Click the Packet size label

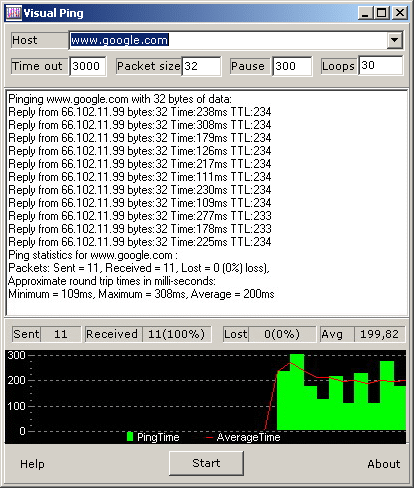pyautogui.click(x=149, y=66)
